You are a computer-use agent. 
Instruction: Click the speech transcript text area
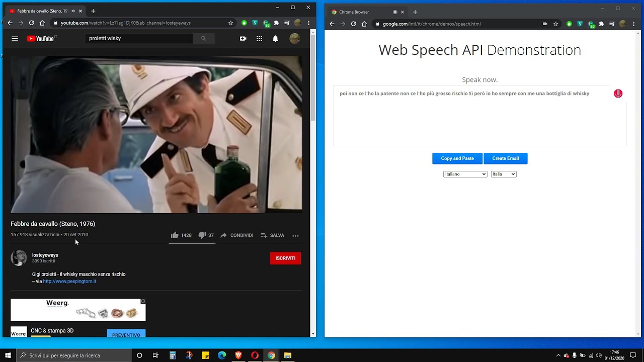coord(480,116)
